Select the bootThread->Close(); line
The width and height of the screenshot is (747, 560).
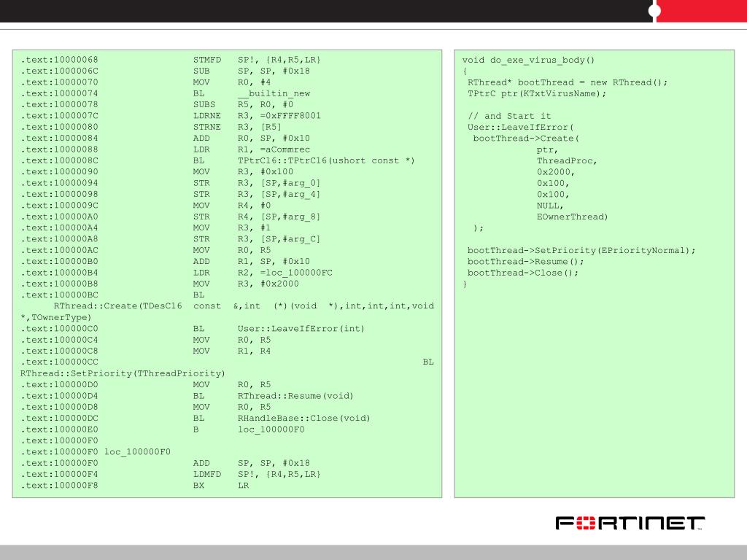(523, 273)
